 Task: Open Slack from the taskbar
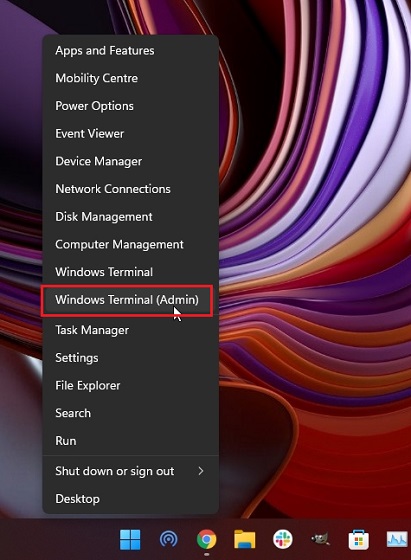[x=282, y=539]
